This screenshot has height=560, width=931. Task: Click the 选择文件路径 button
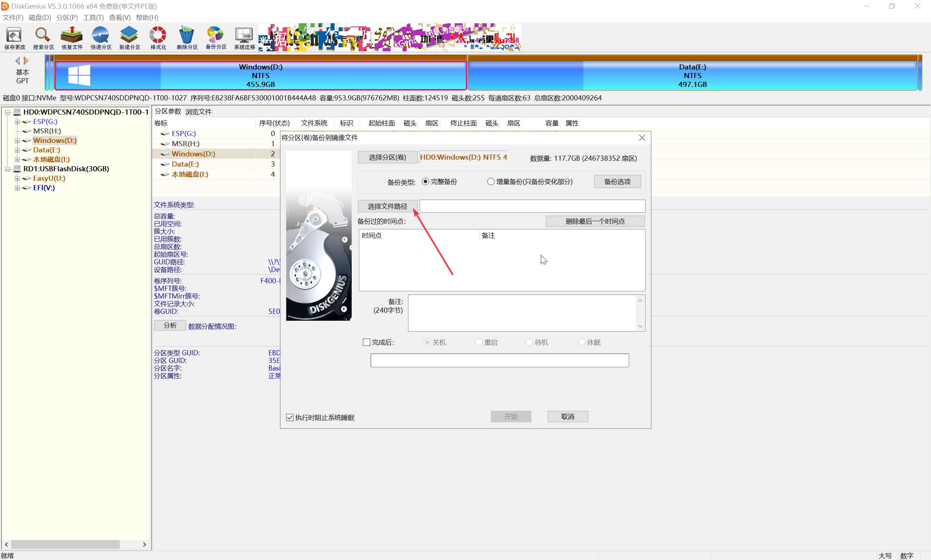click(387, 207)
